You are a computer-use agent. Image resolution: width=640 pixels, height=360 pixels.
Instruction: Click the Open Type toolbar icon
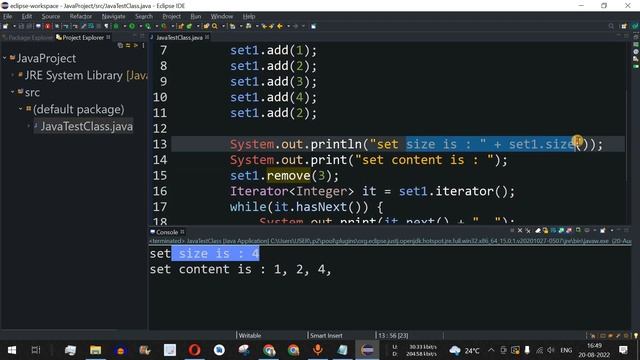click(x=207, y=26)
